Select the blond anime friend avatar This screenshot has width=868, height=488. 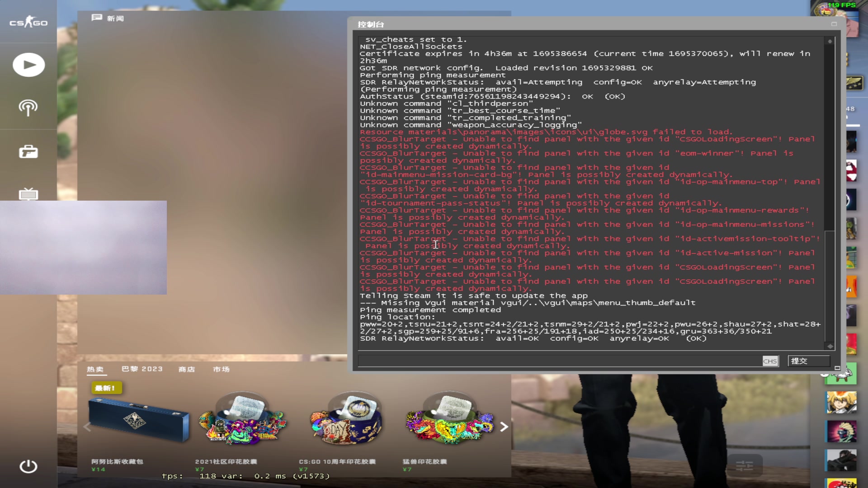coord(841,402)
